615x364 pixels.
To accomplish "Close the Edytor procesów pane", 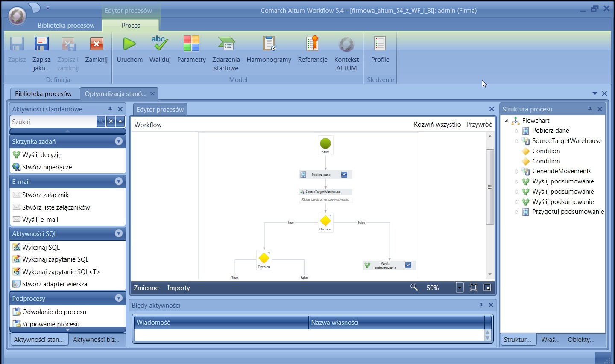I will (x=492, y=109).
